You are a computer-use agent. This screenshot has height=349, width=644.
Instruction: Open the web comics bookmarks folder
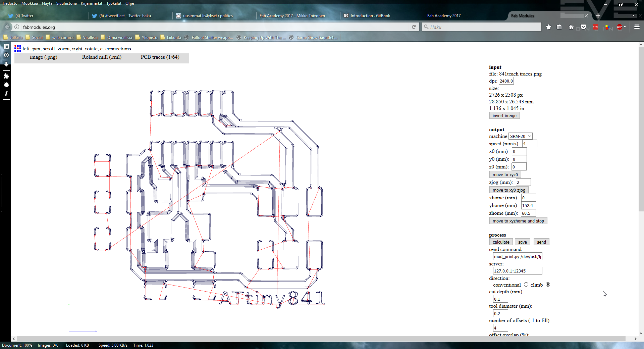[x=60, y=37]
